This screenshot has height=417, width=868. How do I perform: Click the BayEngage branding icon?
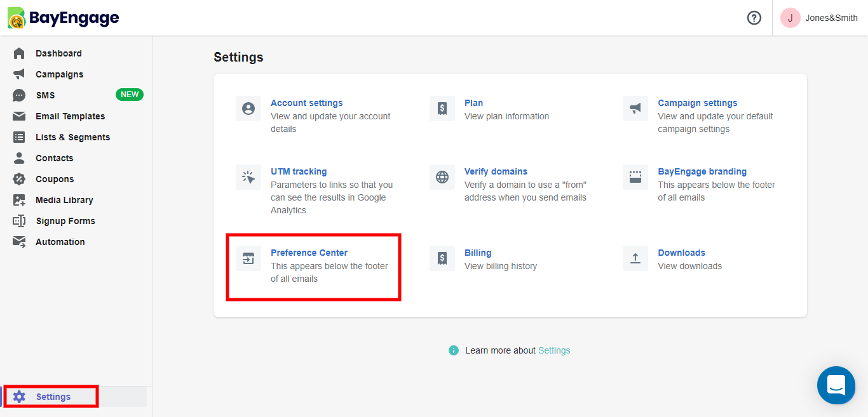click(635, 177)
